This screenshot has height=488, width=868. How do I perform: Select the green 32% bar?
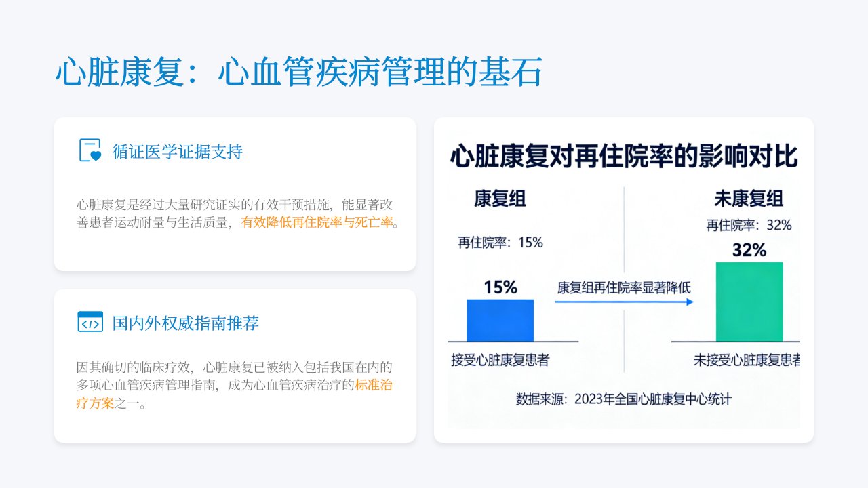pyautogui.click(x=749, y=302)
